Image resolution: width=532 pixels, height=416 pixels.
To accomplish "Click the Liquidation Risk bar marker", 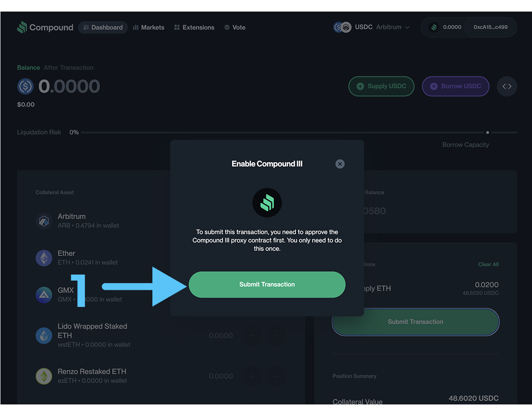I will pos(488,133).
